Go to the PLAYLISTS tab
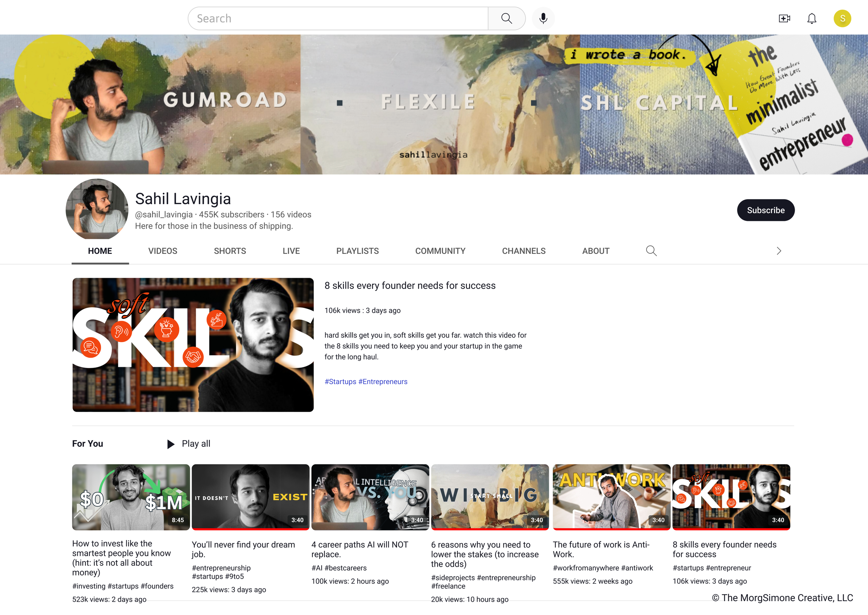868x615 pixels. click(357, 251)
